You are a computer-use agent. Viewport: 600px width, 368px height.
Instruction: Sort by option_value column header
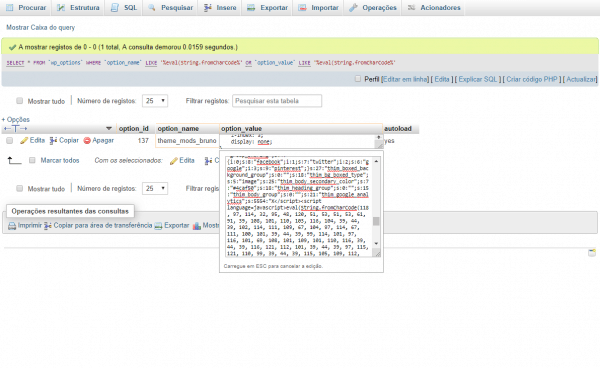[241, 129]
